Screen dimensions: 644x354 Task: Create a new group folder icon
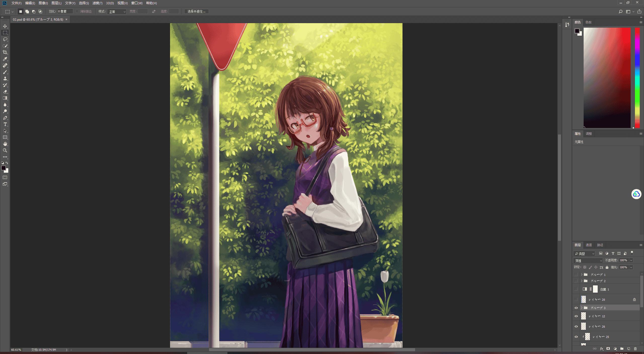622,349
